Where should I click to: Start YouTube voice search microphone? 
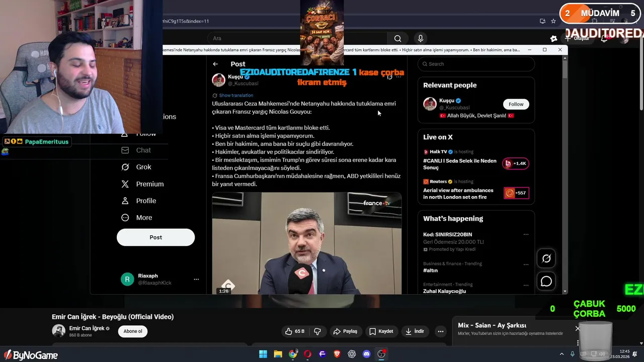click(421, 38)
